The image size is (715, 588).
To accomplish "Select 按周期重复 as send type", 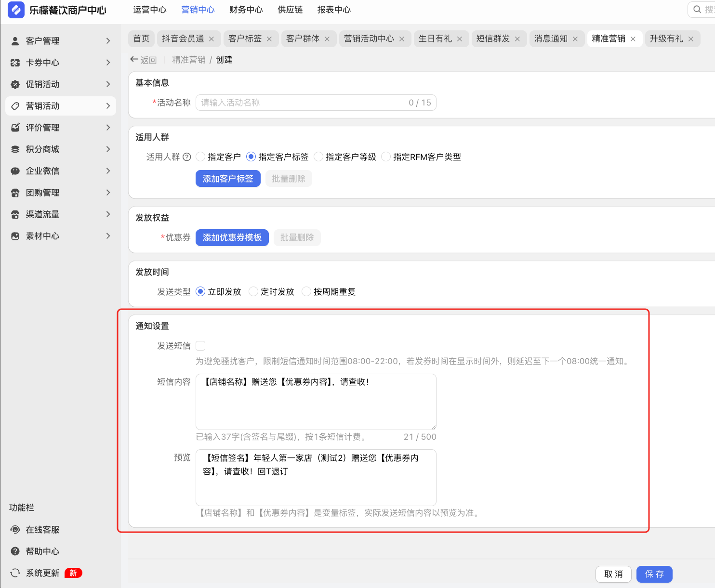I will 306,292.
